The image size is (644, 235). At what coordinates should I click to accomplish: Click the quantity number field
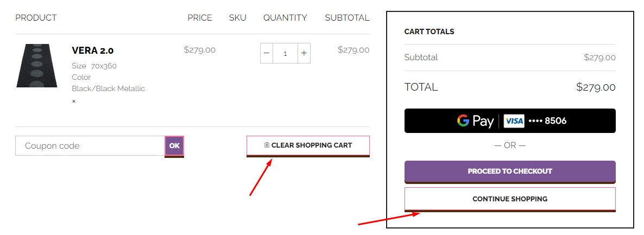285,53
